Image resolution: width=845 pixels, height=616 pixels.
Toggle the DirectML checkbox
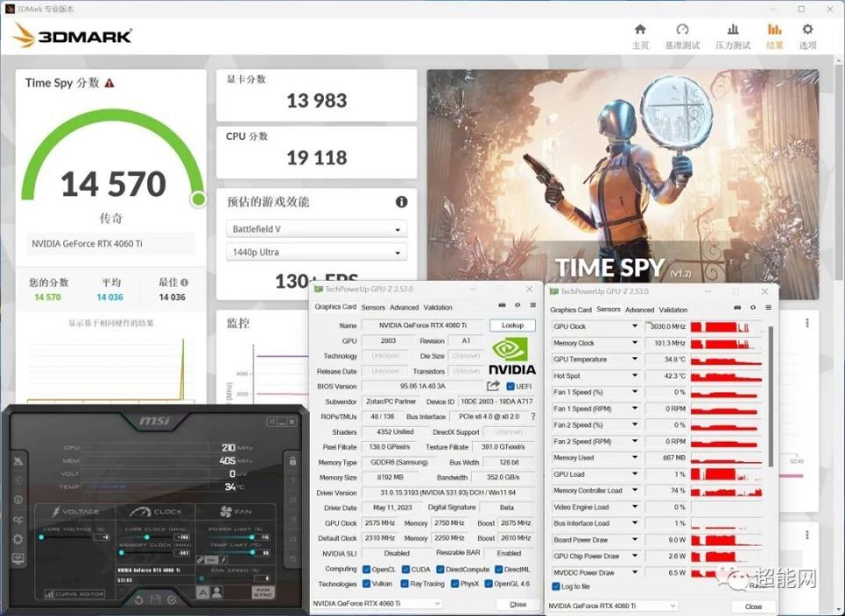coord(499,569)
